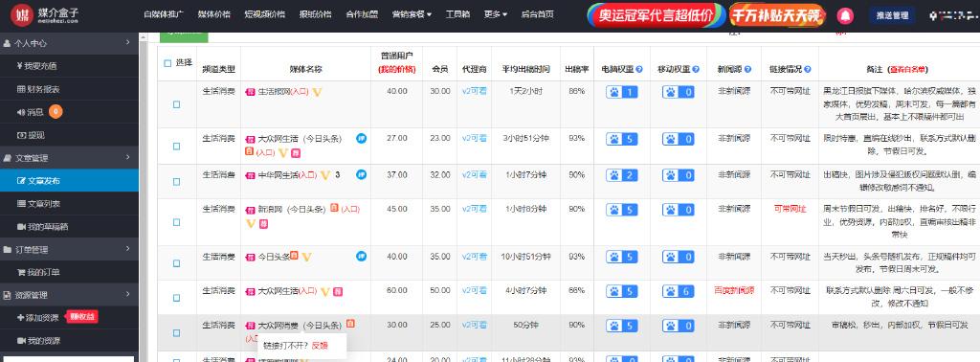
Task: Expand the 营销套餐 dropdown menu
Action: tap(412, 14)
